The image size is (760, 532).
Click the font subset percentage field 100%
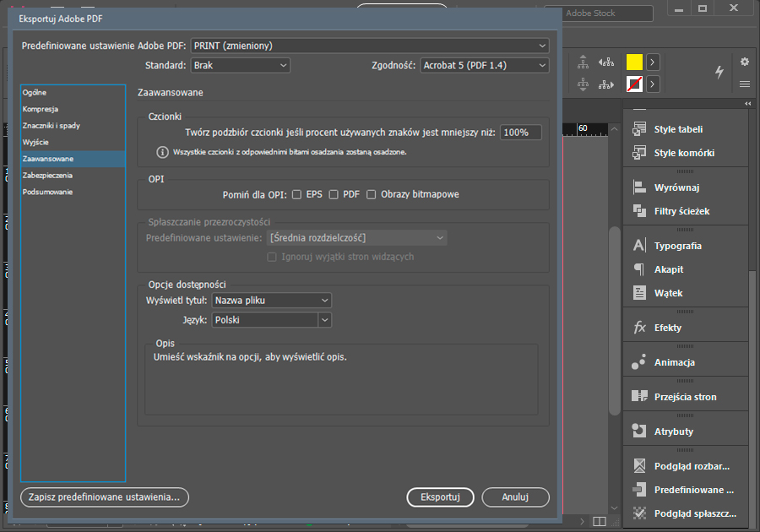coord(520,133)
